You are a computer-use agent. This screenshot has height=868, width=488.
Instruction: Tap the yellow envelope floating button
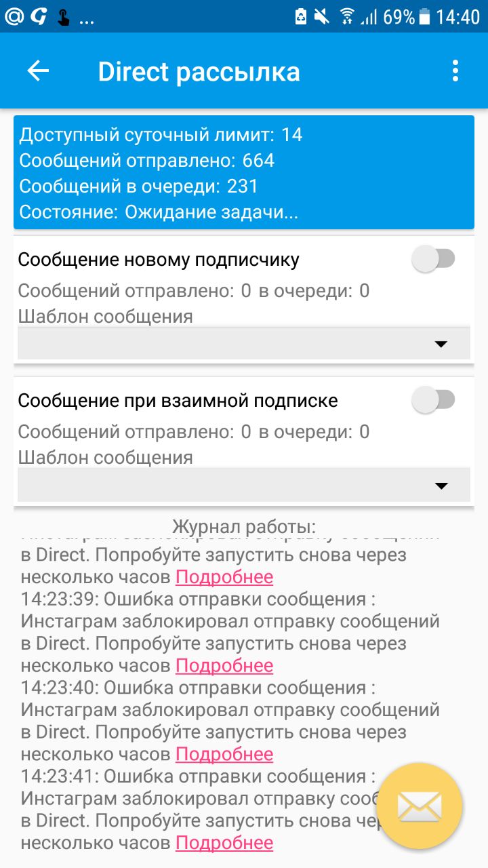pyautogui.click(x=419, y=806)
